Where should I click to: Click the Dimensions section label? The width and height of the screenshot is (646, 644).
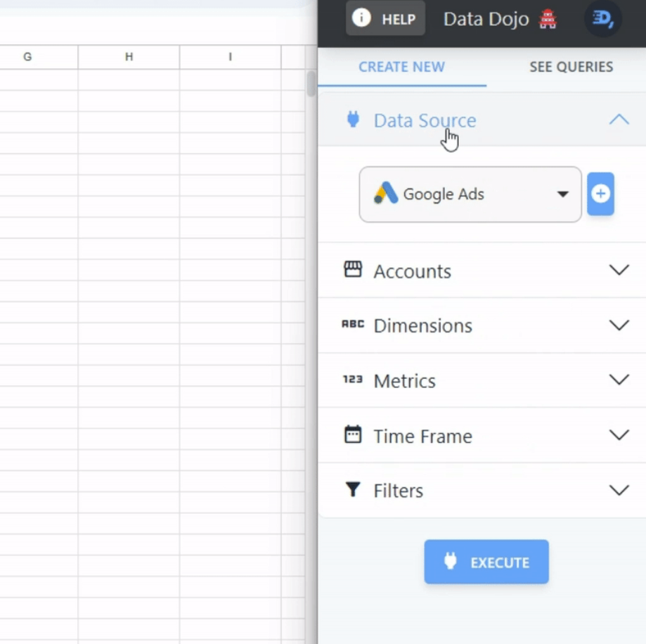point(422,326)
